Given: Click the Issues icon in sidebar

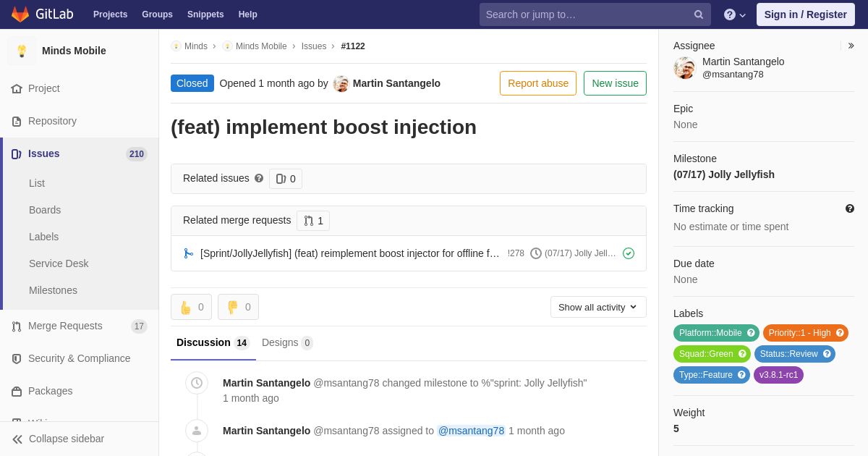Looking at the screenshot, I should (17, 153).
